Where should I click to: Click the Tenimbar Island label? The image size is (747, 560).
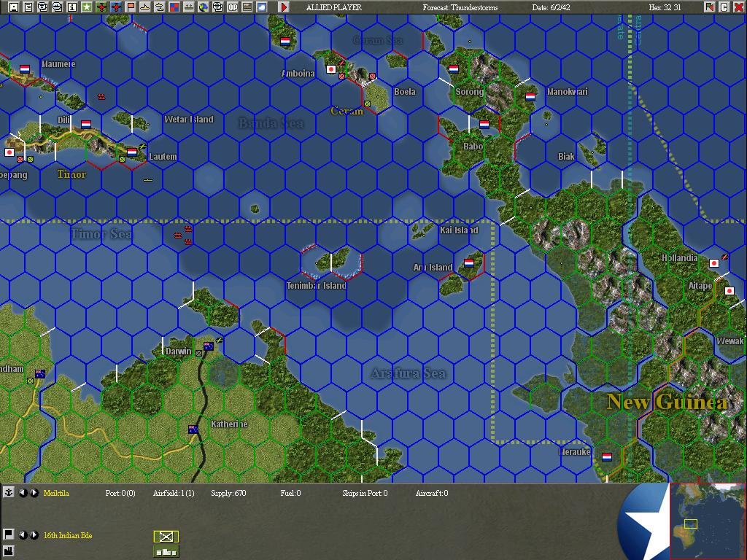pyautogui.click(x=316, y=286)
